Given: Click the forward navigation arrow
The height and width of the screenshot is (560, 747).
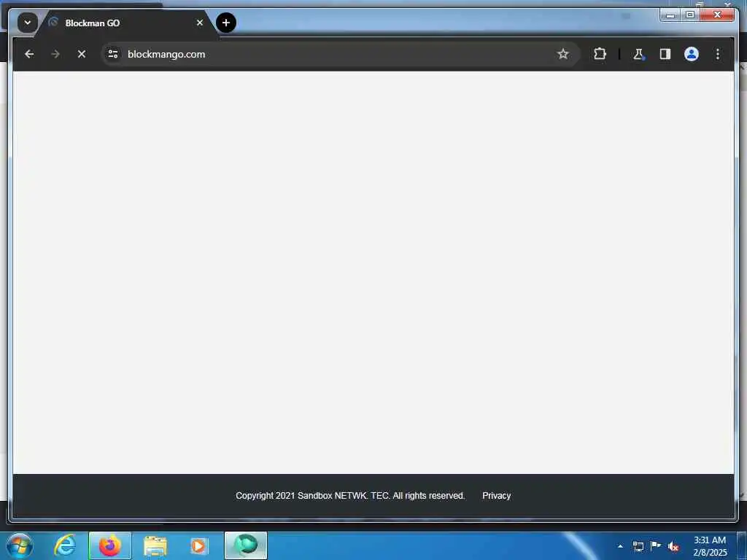Looking at the screenshot, I should (55, 54).
